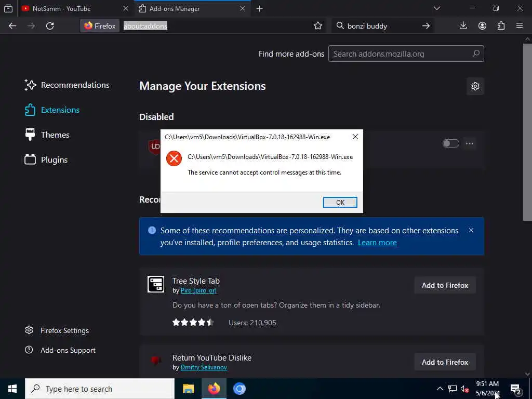Click the Tree Style Tab extension icon
The width and height of the screenshot is (532, 399).
(156, 284)
